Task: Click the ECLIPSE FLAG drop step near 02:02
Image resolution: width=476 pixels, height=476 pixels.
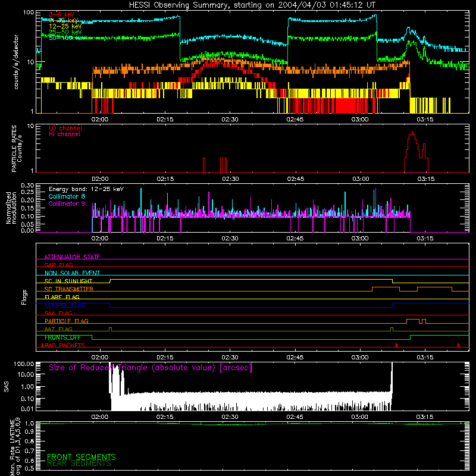Action: 110,305
